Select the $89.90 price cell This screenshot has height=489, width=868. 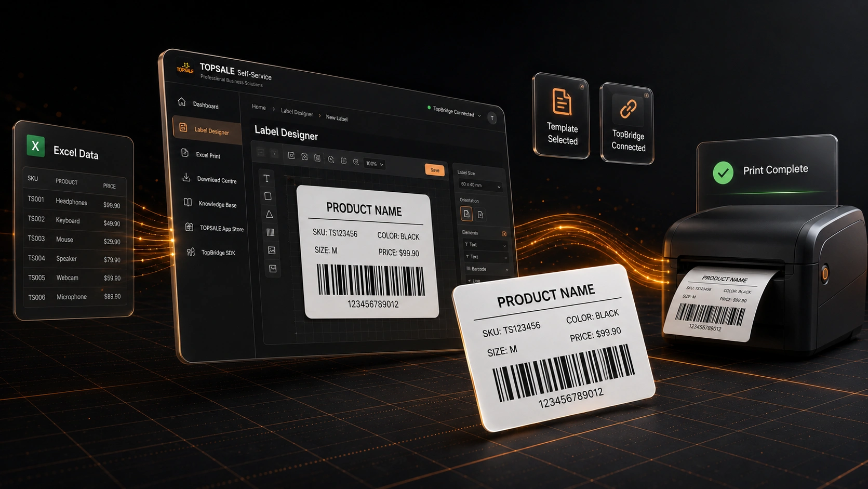tap(112, 296)
